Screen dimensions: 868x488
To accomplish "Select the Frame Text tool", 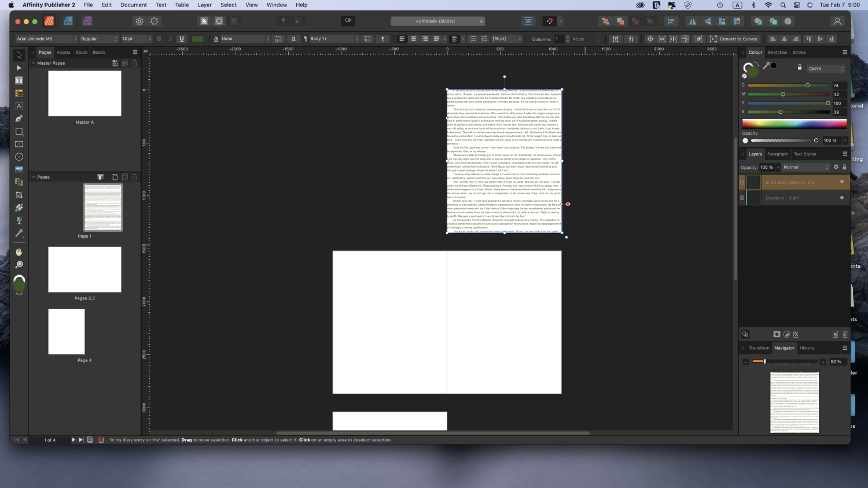I will point(19,81).
